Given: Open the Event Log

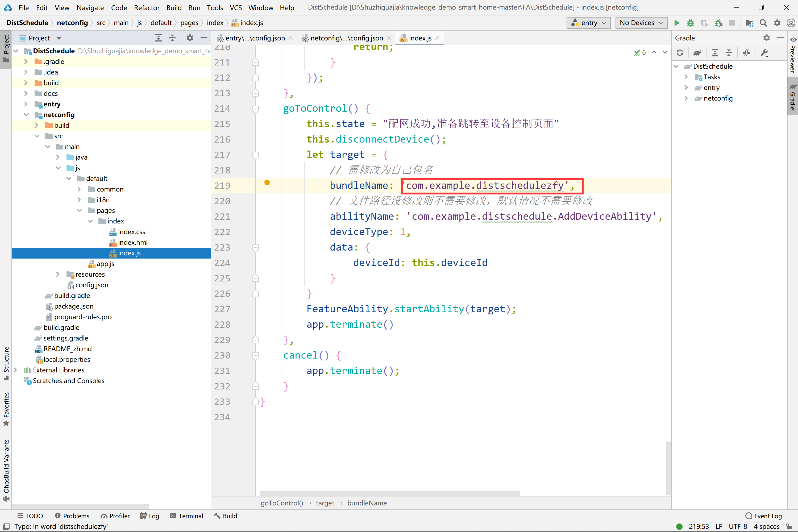Looking at the screenshot, I should [x=764, y=516].
